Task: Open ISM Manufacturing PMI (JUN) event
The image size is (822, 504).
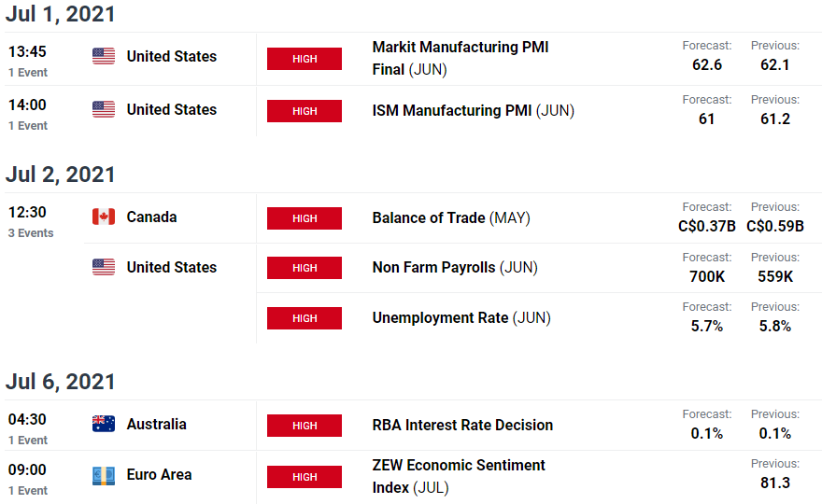Action: tap(474, 110)
